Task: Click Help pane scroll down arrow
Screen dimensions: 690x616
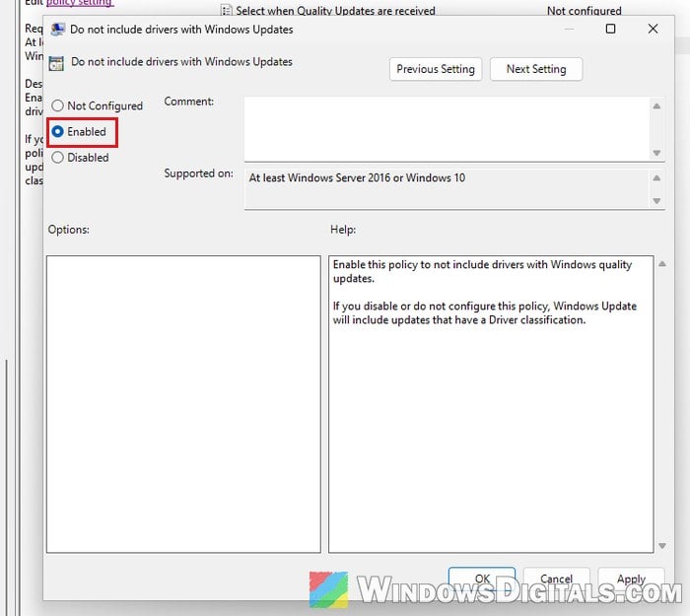Action: (x=661, y=546)
